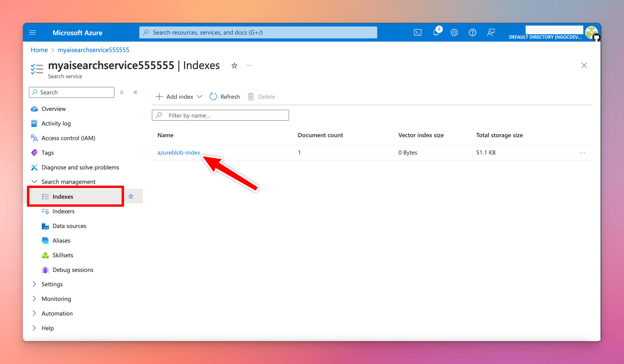
Task: Click the myaisearchservice555555 breadcrumb
Action: click(x=94, y=50)
